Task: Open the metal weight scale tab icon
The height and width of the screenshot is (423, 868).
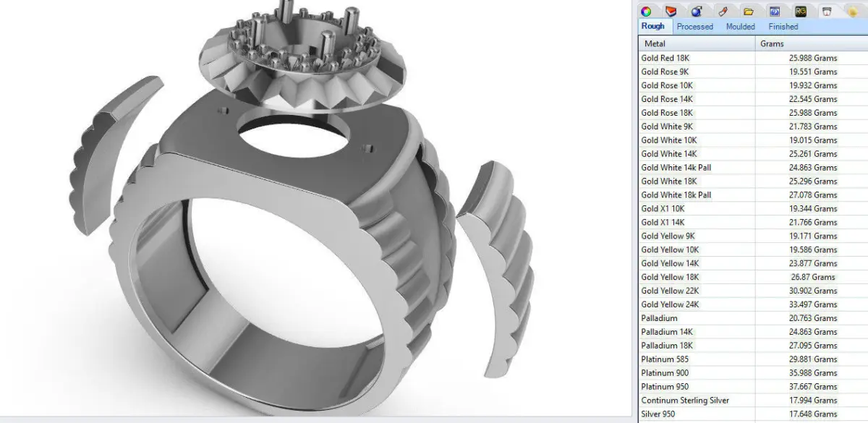Action: click(x=826, y=11)
